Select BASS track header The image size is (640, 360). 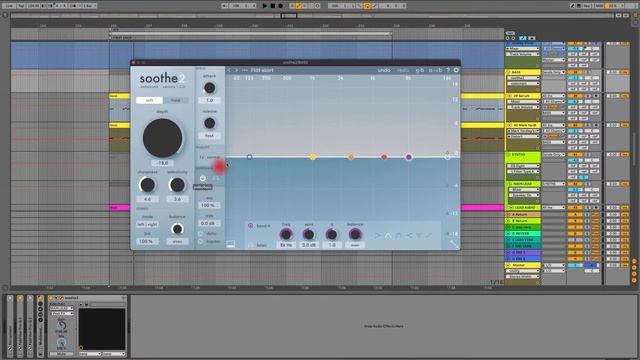tap(523, 72)
